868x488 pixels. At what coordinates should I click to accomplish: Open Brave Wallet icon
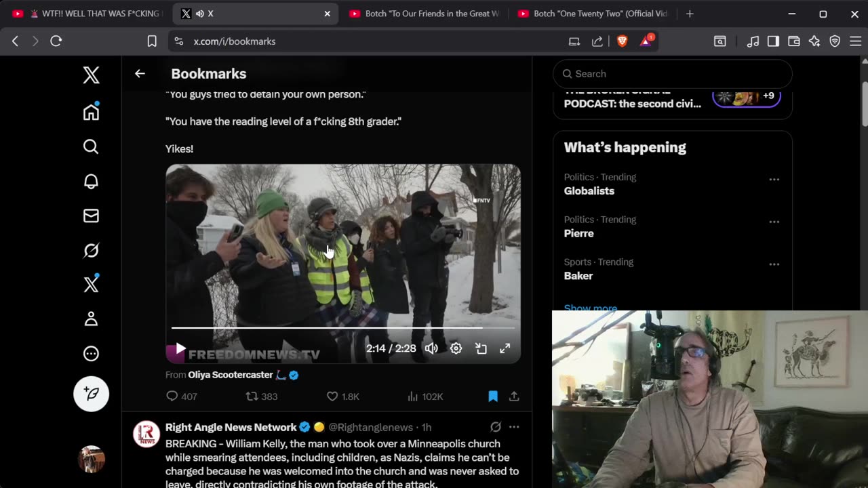coord(793,41)
